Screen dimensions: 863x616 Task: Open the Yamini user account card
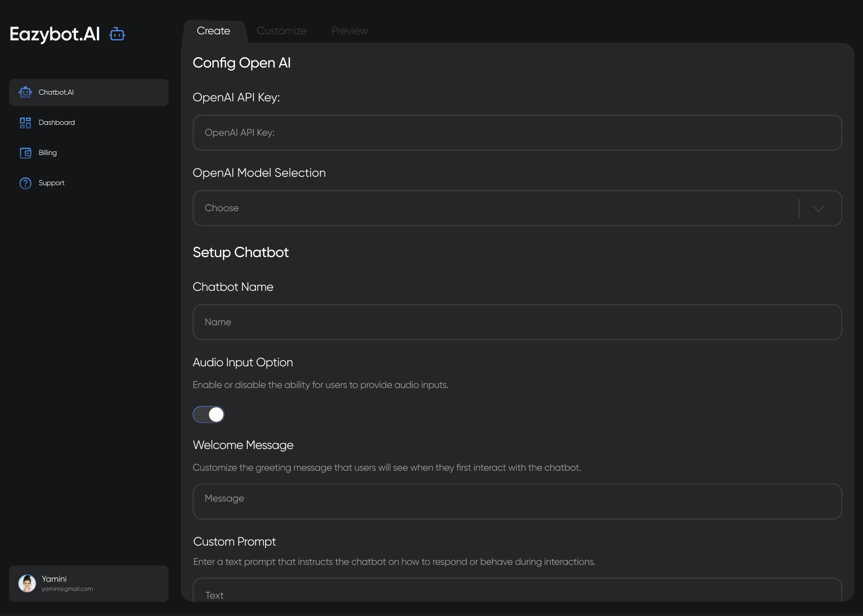tap(89, 584)
